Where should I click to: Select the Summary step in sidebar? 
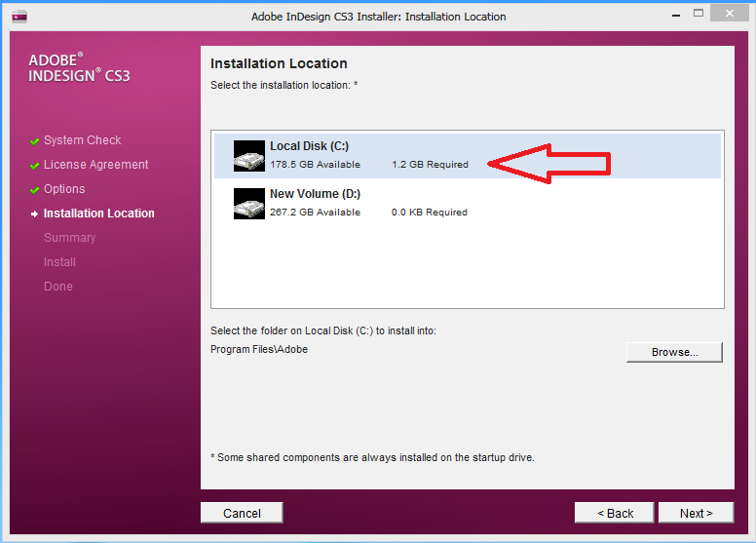[x=69, y=238]
